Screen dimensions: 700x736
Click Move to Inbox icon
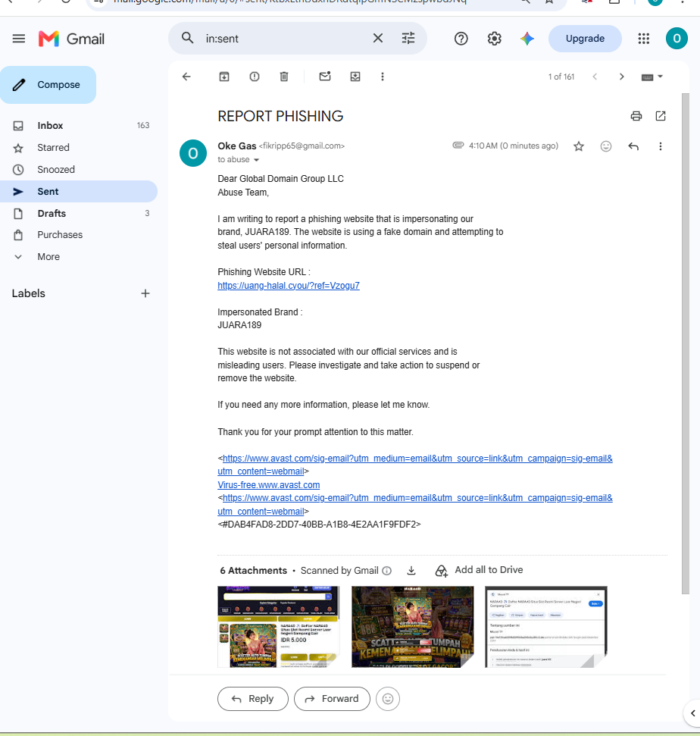[x=355, y=77]
